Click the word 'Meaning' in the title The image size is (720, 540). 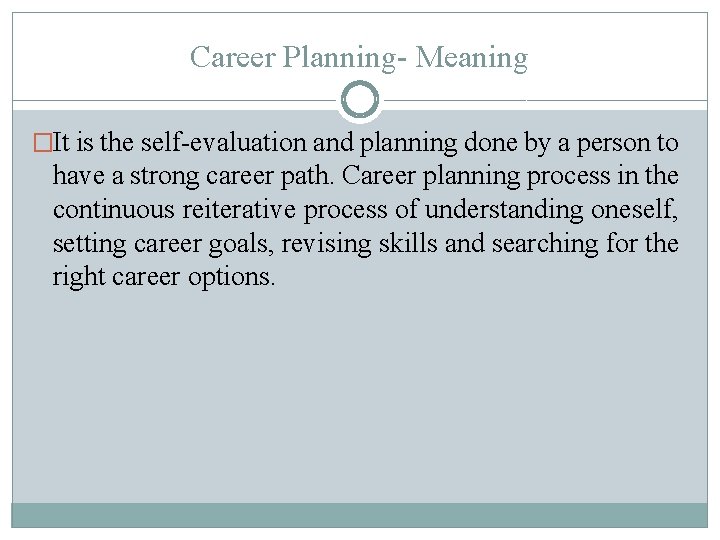(x=472, y=58)
